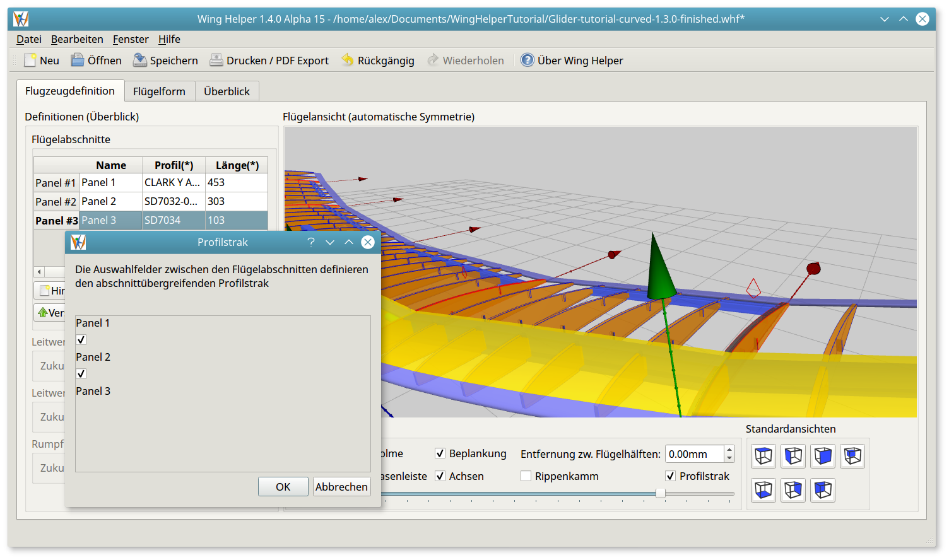Image resolution: width=949 pixels, height=560 pixels.
Task: Select the left-face standard view cube
Action: 793,456
